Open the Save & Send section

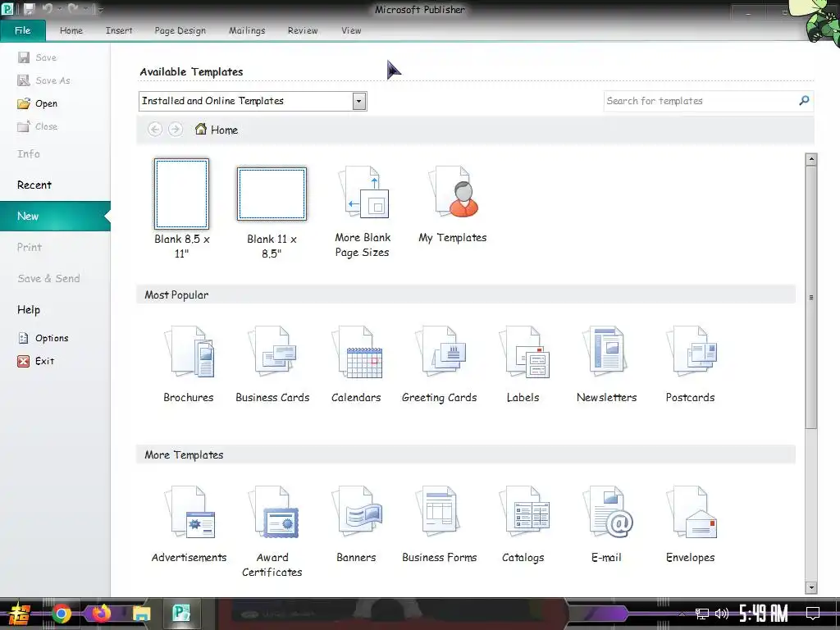click(48, 279)
